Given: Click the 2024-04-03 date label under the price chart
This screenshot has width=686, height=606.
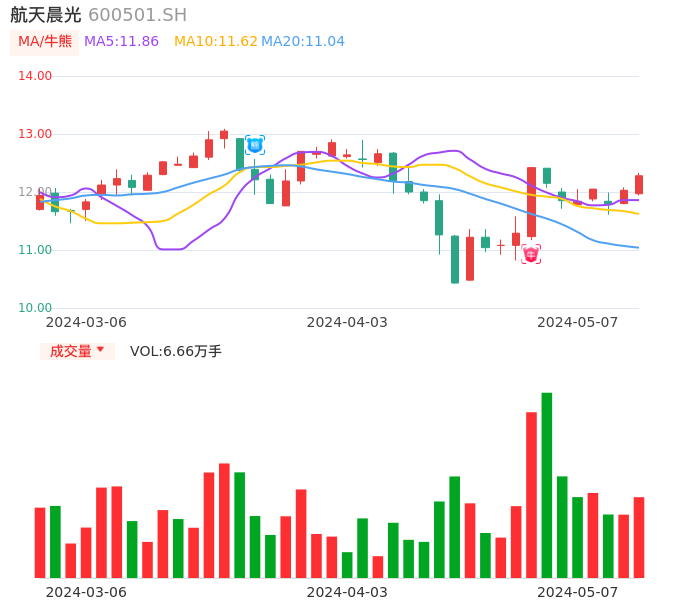Looking at the screenshot, I should point(347,322).
